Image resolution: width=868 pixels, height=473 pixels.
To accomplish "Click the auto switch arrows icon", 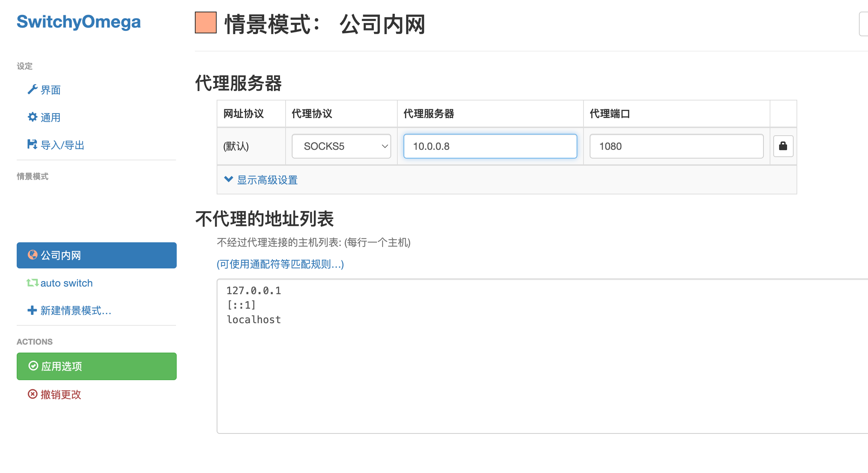I will coord(32,283).
